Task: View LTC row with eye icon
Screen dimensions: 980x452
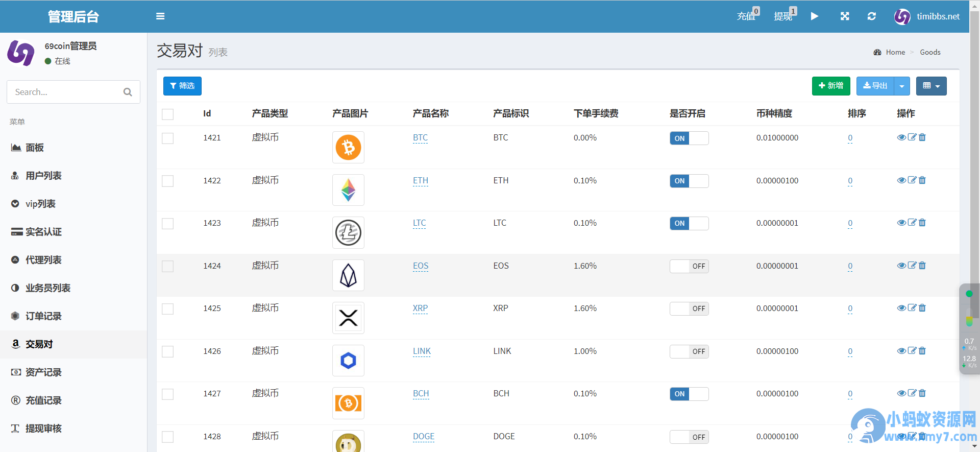Action: [901, 223]
